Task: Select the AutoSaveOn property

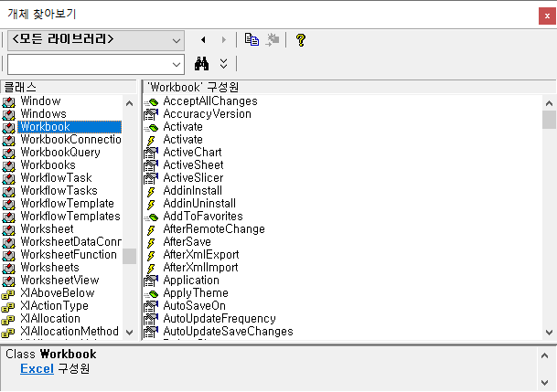Action: 194,305
